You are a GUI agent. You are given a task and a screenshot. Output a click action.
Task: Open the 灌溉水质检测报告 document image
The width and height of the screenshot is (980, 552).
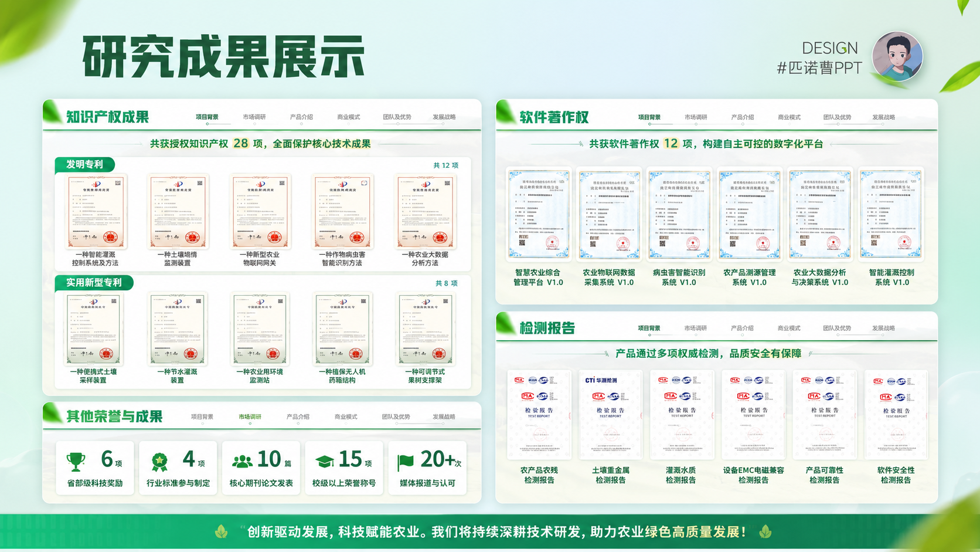[x=682, y=414]
